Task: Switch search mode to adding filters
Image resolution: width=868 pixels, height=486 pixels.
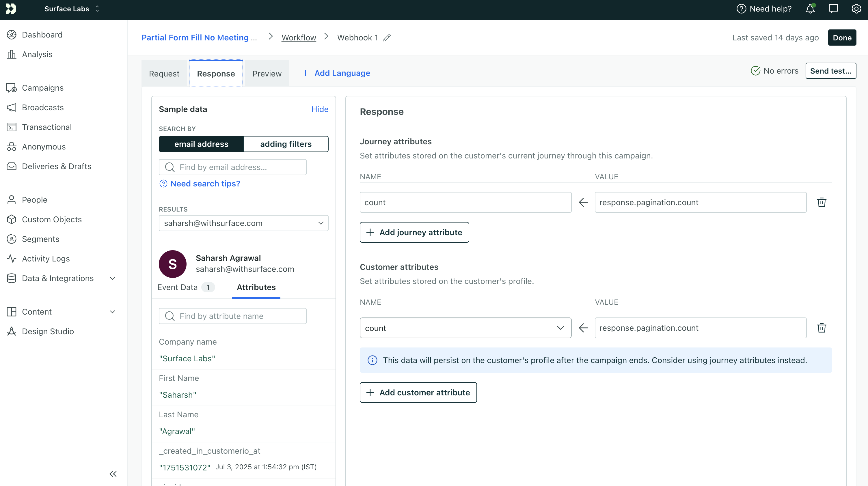Action: tap(286, 144)
